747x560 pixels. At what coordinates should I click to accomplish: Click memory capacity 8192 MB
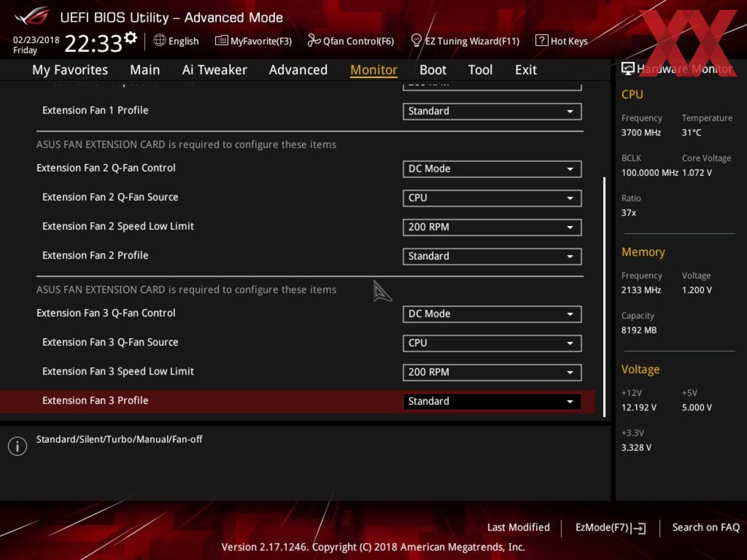(639, 330)
